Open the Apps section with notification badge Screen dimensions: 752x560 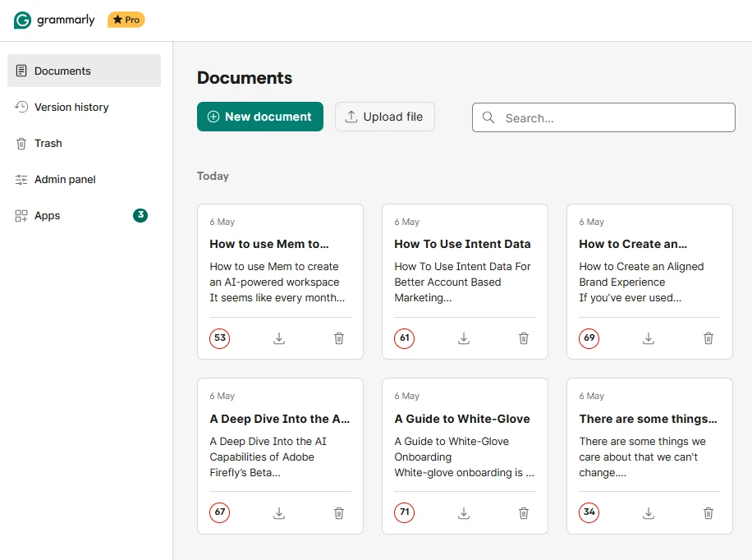(46, 215)
